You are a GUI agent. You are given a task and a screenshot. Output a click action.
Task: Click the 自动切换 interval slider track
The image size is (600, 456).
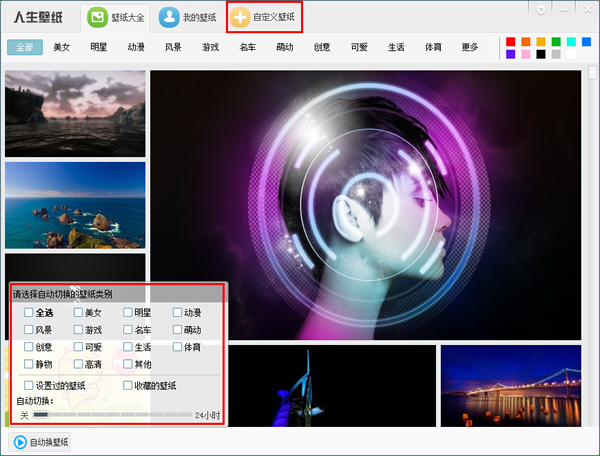112,414
